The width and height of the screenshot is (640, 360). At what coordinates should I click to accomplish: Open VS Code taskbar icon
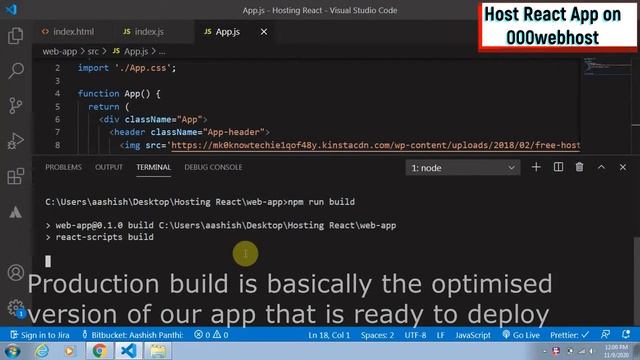129,351
